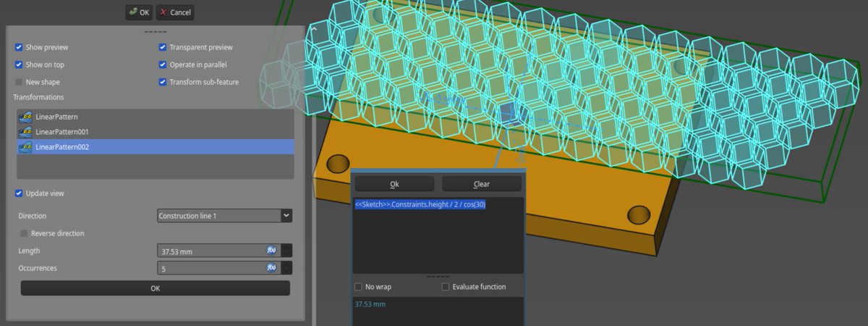Uncheck Transparent preview option
This screenshot has width=868, height=326.
(x=163, y=47)
